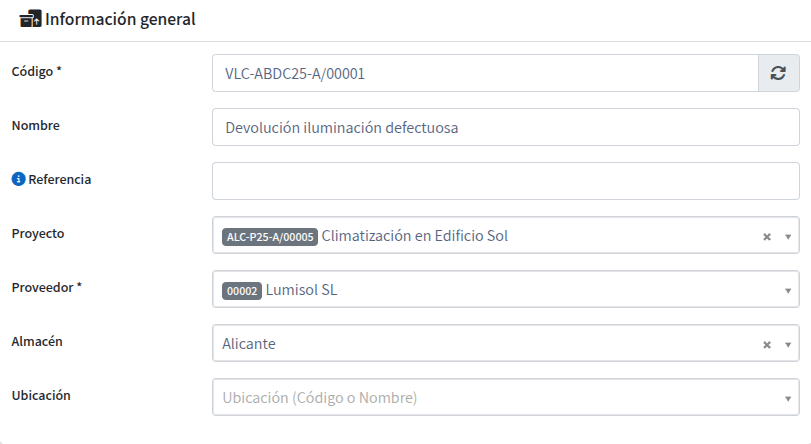Click the refresh code icon button
This screenshot has width=811, height=444.
[x=778, y=73]
